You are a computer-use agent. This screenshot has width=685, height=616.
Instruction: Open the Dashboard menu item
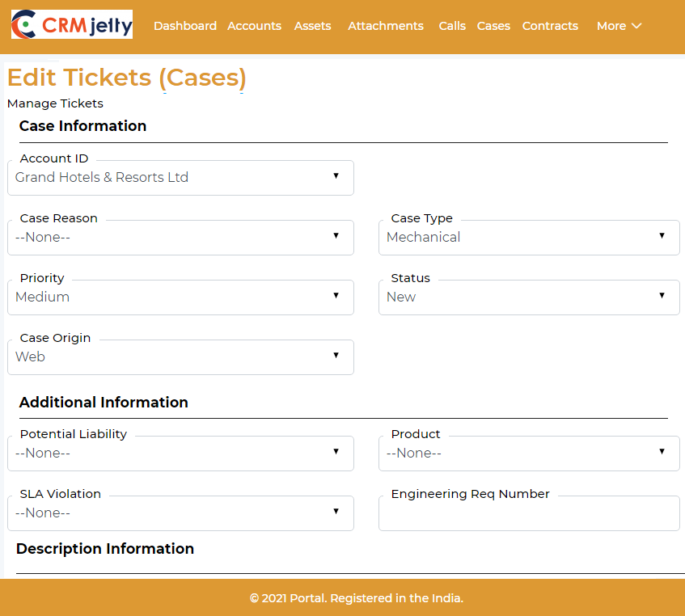pos(185,26)
